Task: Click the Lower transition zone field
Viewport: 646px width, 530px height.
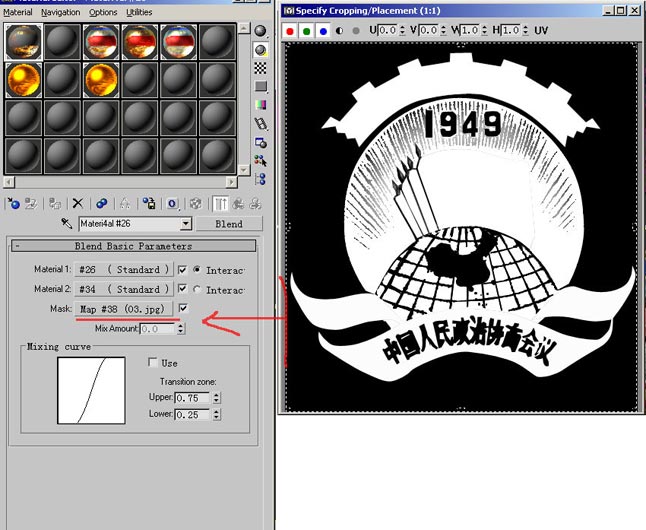Action: [193, 414]
